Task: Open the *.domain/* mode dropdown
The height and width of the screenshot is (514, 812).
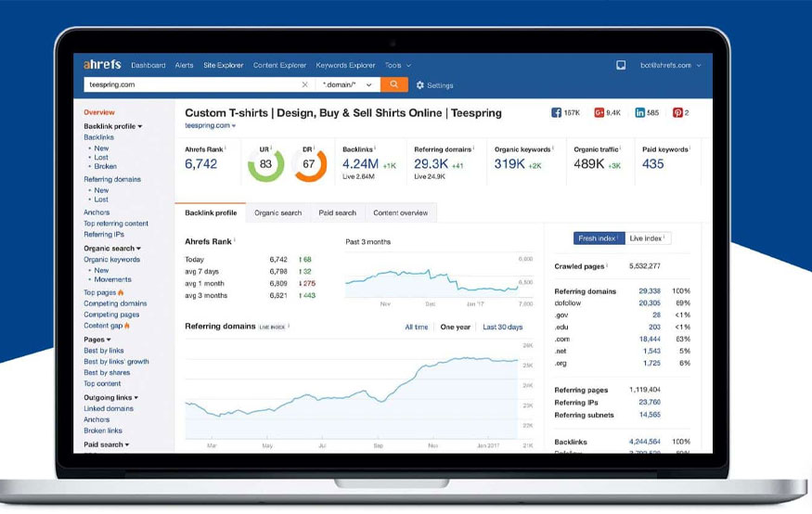Action: (347, 84)
